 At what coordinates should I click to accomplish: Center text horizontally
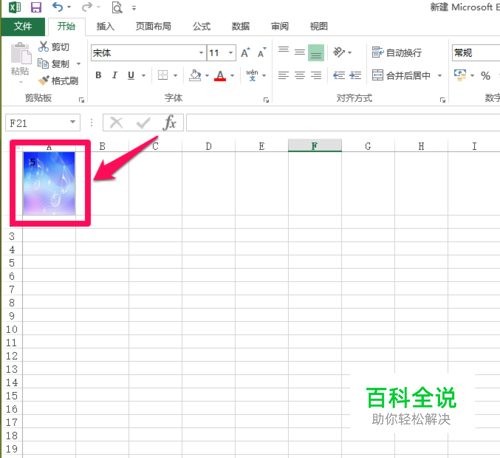(300, 75)
